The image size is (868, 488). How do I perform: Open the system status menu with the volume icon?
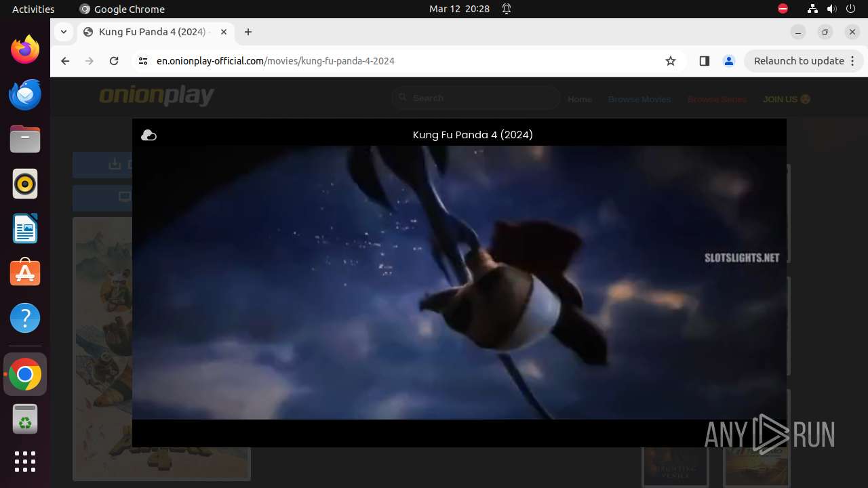[x=832, y=9]
